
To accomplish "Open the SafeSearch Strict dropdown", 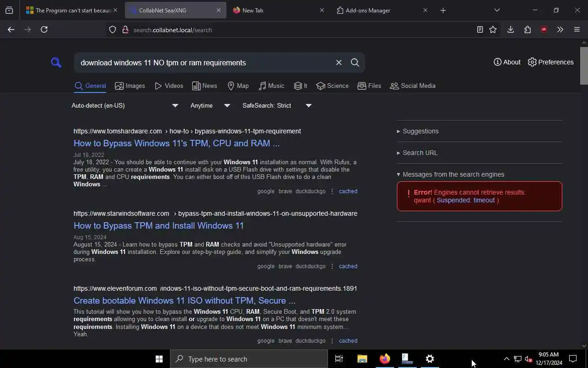I will (277, 105).
